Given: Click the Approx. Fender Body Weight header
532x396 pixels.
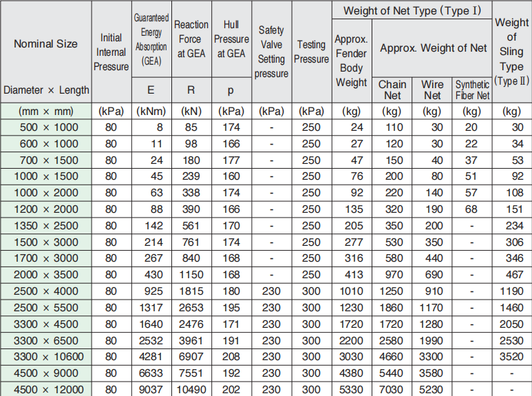Looking at the screenshot, I should point(351,61).
